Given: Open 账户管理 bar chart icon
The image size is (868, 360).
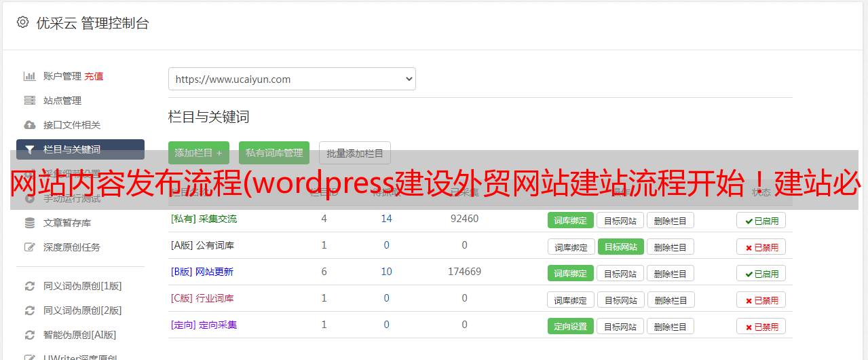Looking at the screenshot, I should coord(30,76).
